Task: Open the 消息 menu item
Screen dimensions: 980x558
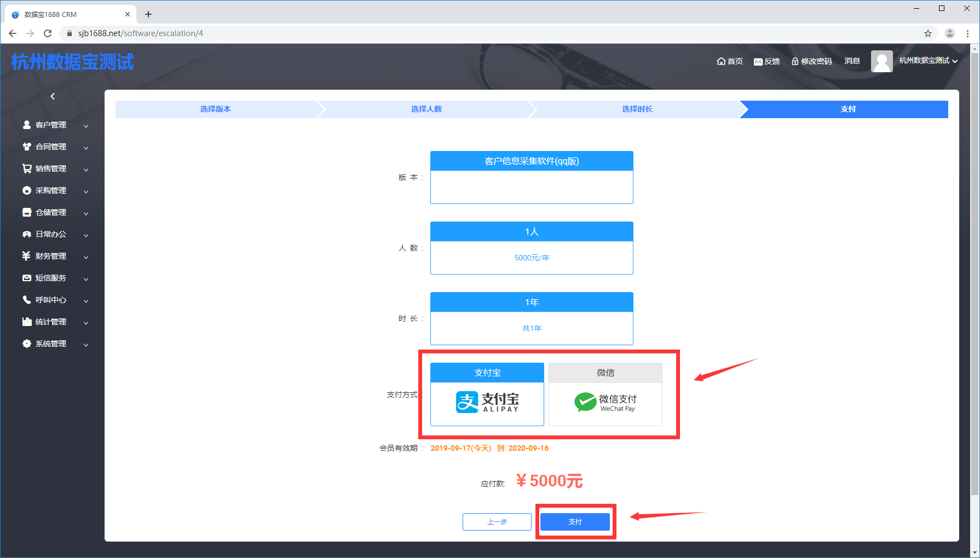Action: point(852,61)
